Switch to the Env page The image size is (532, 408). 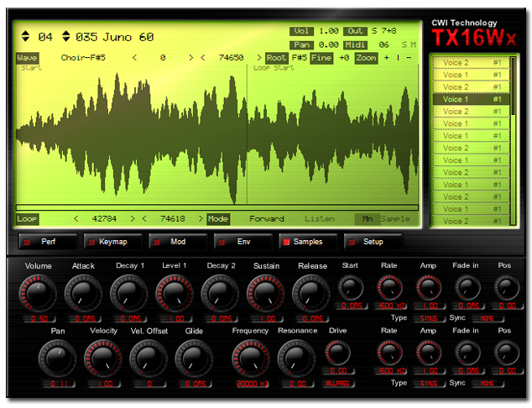click(x=243, y=242)
